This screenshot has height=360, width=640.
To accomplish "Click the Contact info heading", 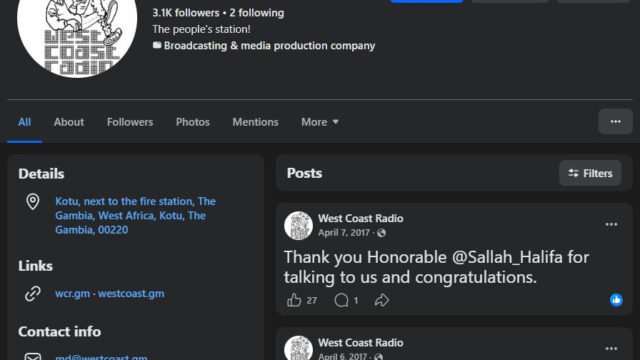I will coord(60,332).
